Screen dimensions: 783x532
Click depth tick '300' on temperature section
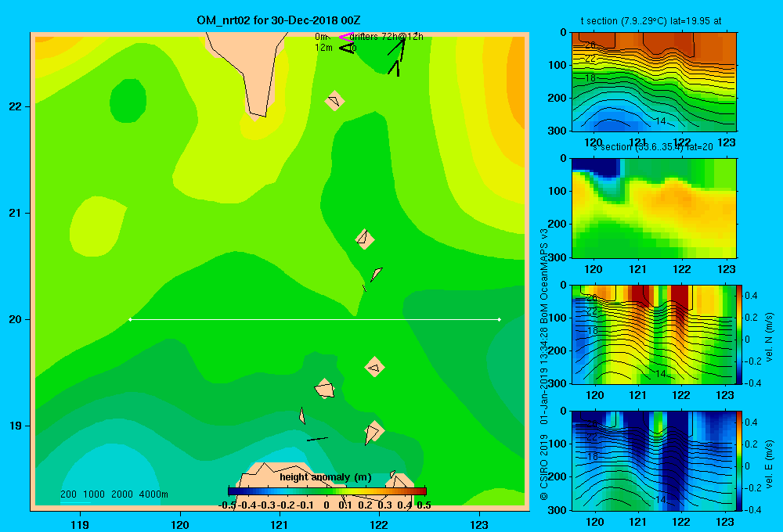(557, 131)
